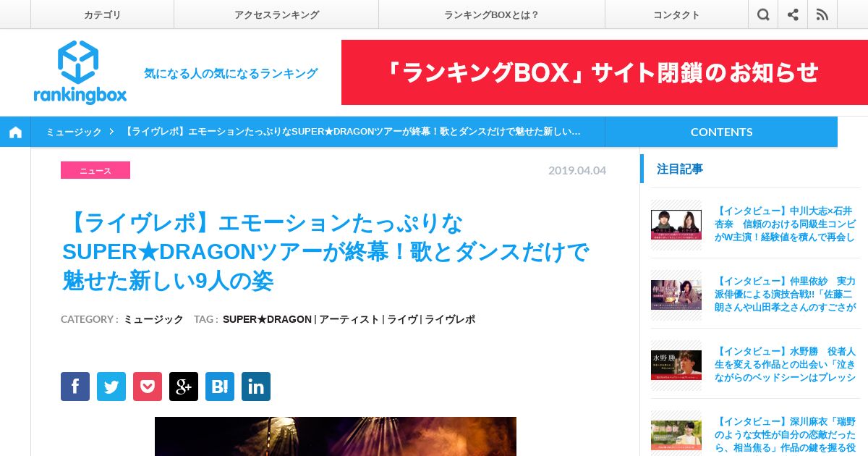
Task: Open 中川大志×石井杏奈 interview article
Action: click(785, 224)
